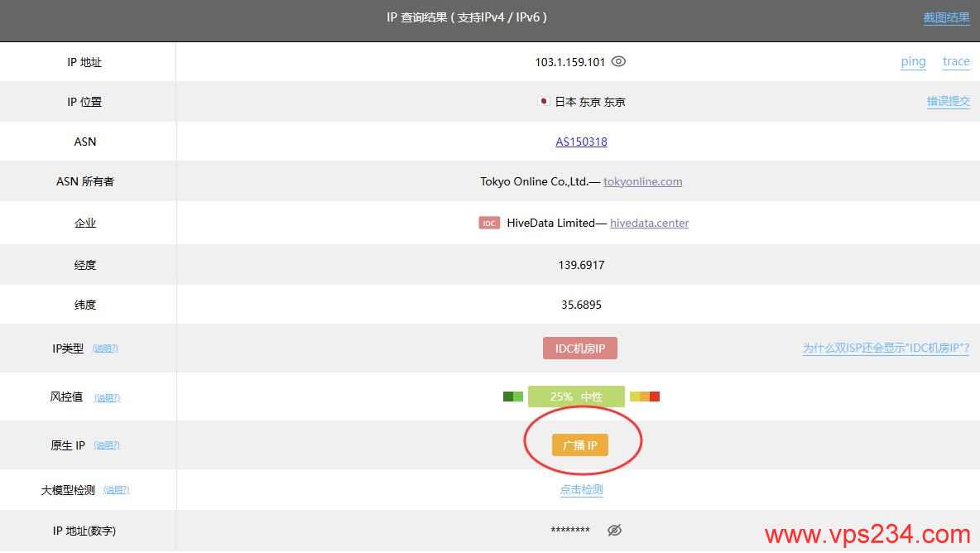Click 截图结果 in header
980x553 pixels.
tap(946, 18)
